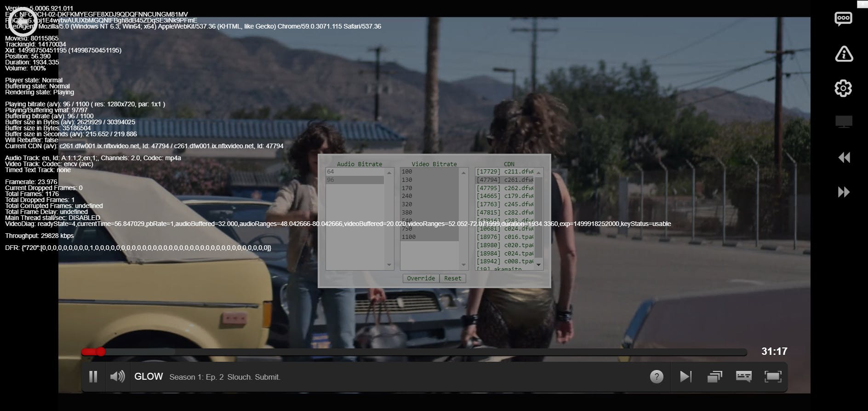Screen dimensions: 868x411
Task: Select video bitrate 1100
Action: (429, 237)
